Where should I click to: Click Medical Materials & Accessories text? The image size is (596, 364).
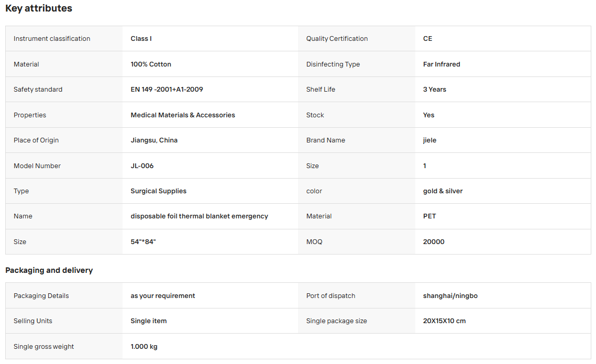(x=183, y=115)
